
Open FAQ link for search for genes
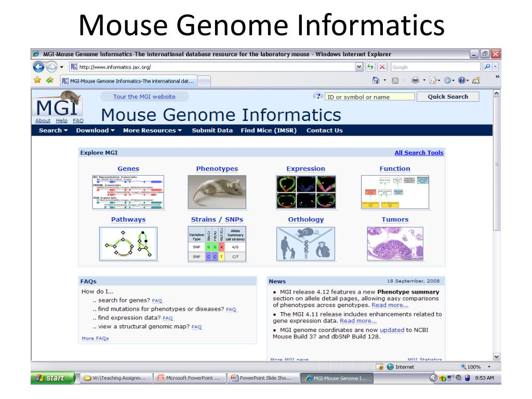point(157,301)
